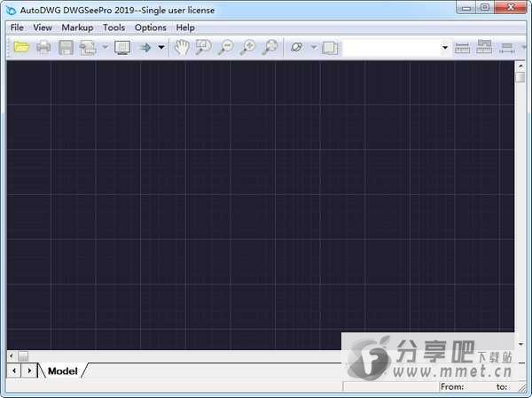The height and width of the screenshot is (398, 532).
Task: Click the convert/export file icon
Action: click(x=88, y=48)
